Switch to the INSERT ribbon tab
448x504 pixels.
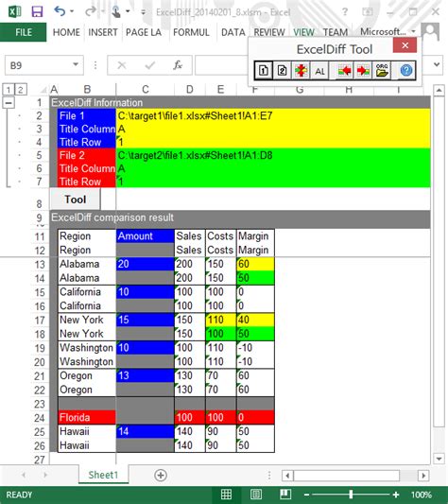103,32
